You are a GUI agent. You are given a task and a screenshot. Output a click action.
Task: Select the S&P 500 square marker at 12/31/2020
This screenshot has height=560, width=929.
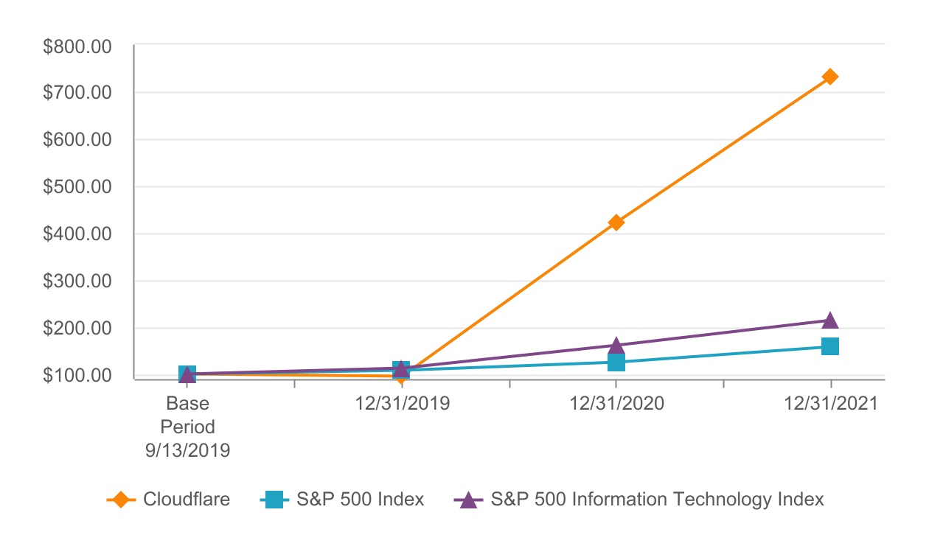616,363
